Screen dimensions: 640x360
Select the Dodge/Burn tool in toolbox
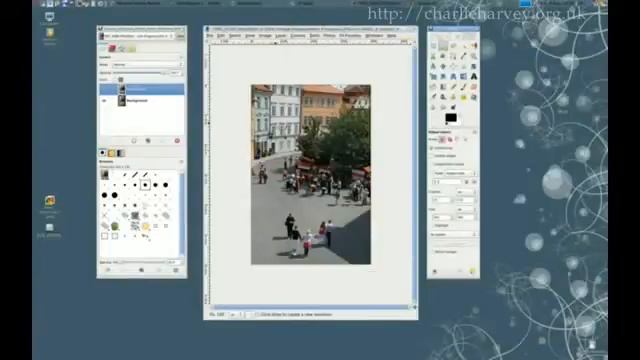(453, 107)
